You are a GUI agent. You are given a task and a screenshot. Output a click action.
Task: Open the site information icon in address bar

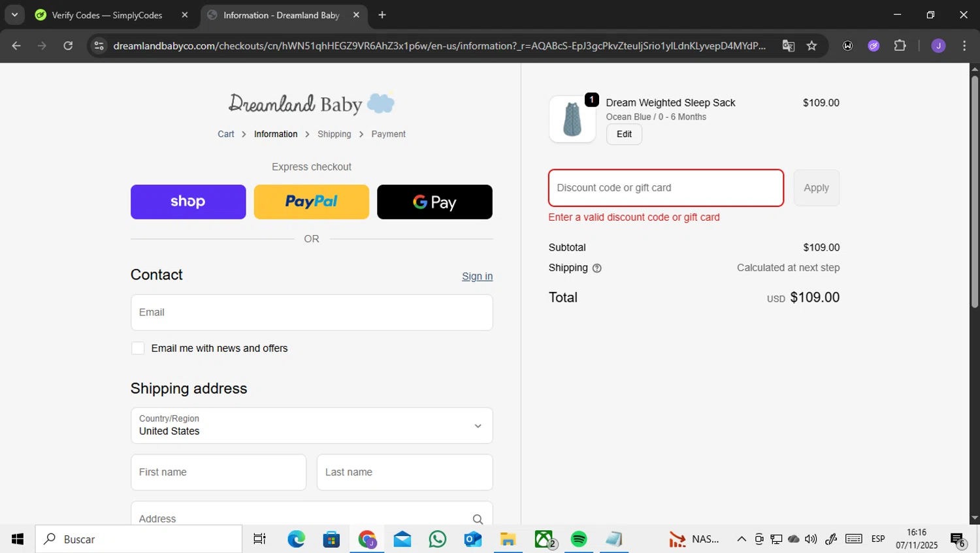click(99, 46)
